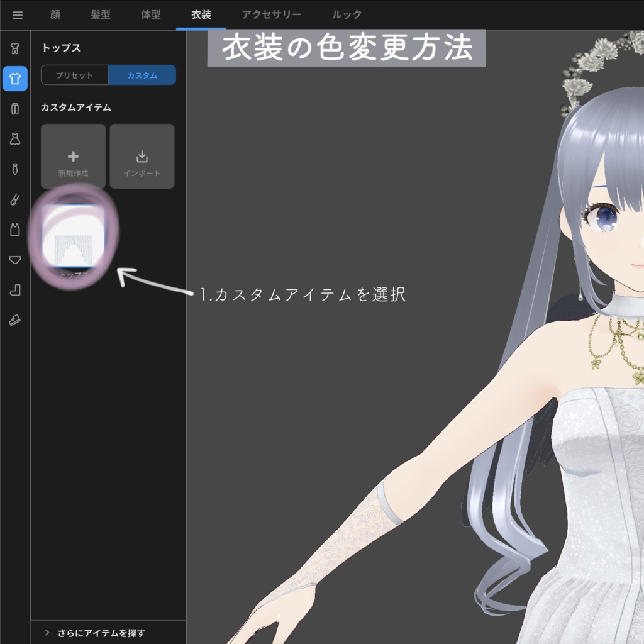Open the 髪型 tab
644x644 pixels.
[102, 15]
